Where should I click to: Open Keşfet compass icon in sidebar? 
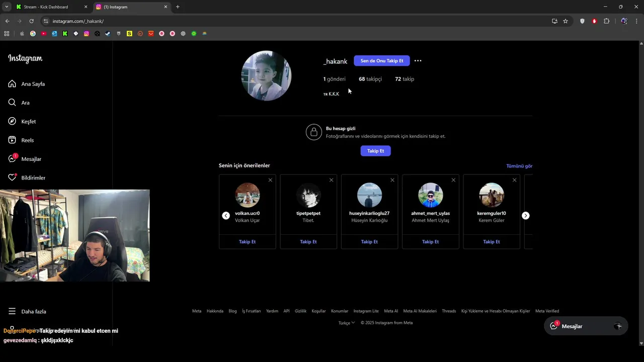(x=12, y=121)
